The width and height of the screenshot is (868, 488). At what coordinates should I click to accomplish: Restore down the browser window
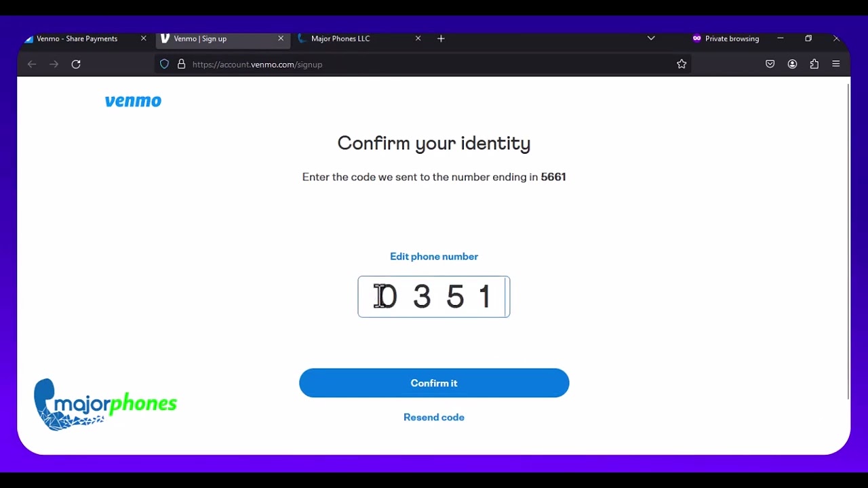(808, 39)
